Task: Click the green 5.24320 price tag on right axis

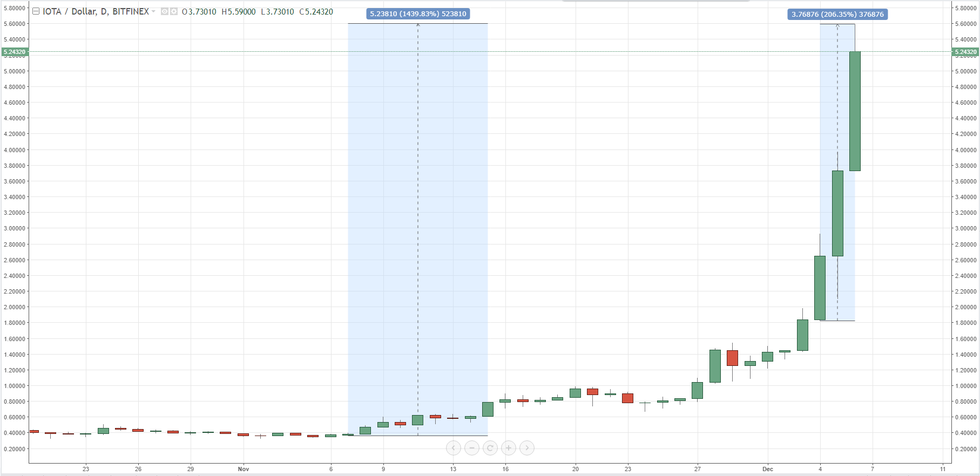Action: tap(965, 52)
